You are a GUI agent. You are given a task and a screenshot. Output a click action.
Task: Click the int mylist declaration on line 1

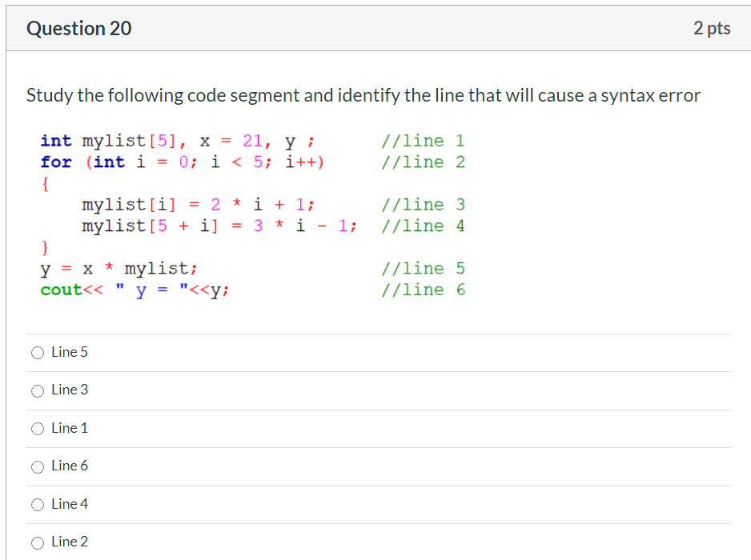coord(128,140)
